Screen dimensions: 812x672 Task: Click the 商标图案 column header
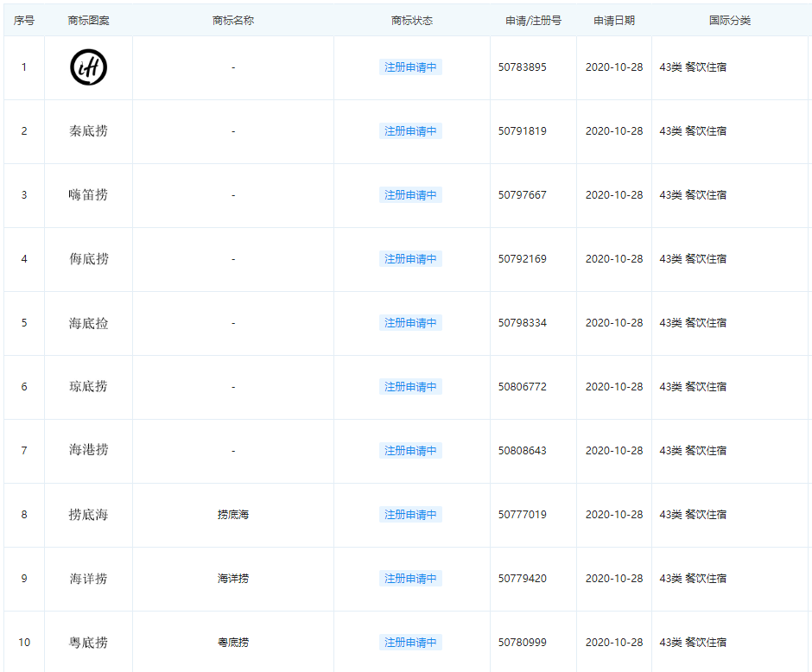(89, 21)
